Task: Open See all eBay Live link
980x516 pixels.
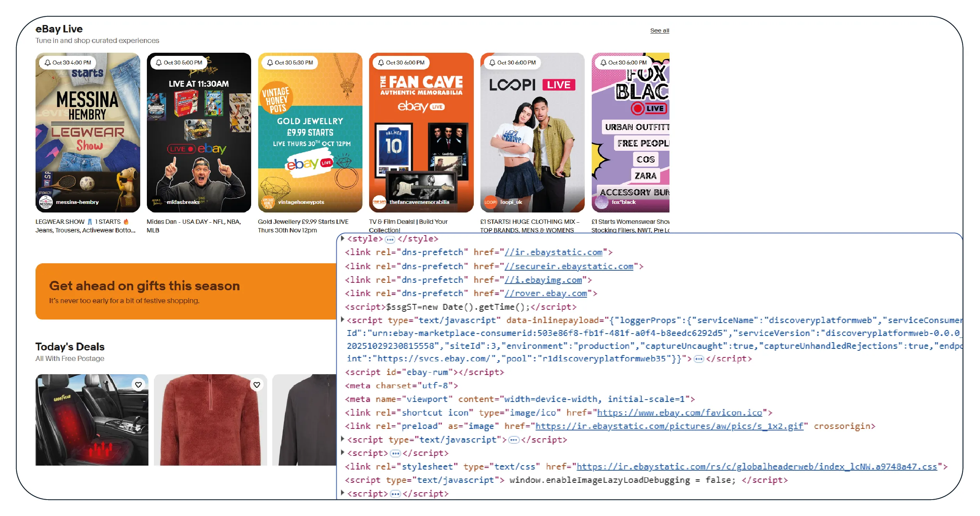Action: pos(659,30)
